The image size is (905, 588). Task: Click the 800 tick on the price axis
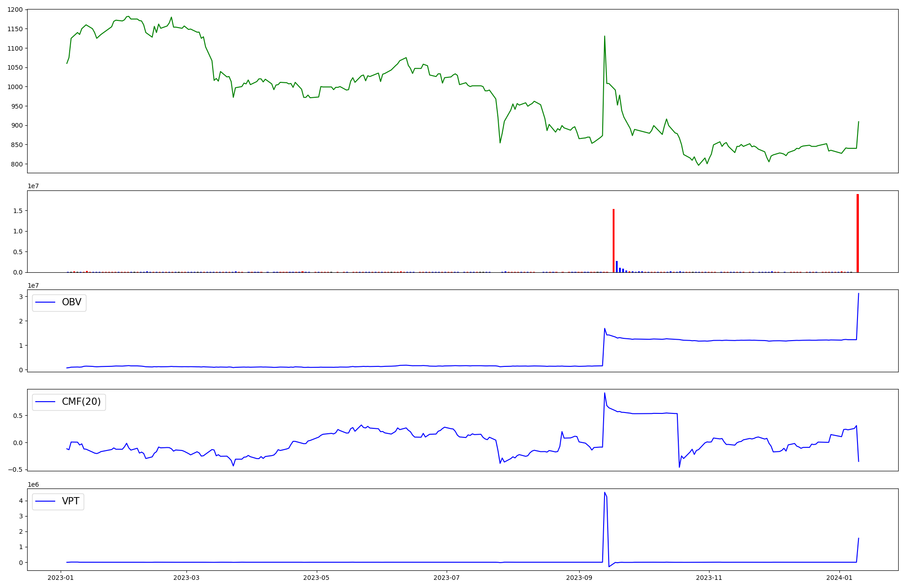click(17, 164)
